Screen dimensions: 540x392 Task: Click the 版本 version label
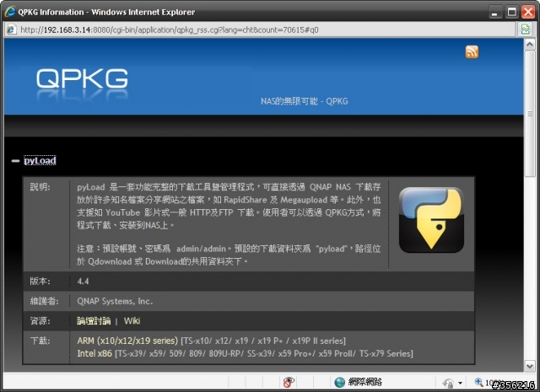(x=40, y=282)
